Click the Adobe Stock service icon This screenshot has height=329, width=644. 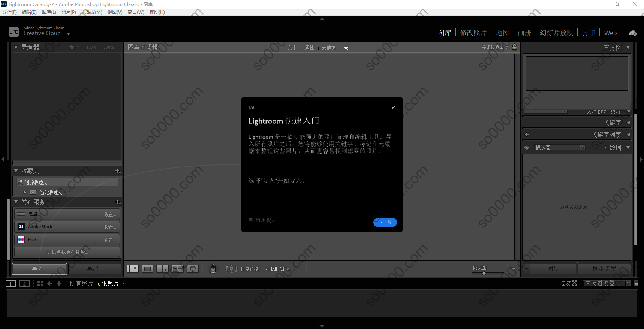coord(21,227)
